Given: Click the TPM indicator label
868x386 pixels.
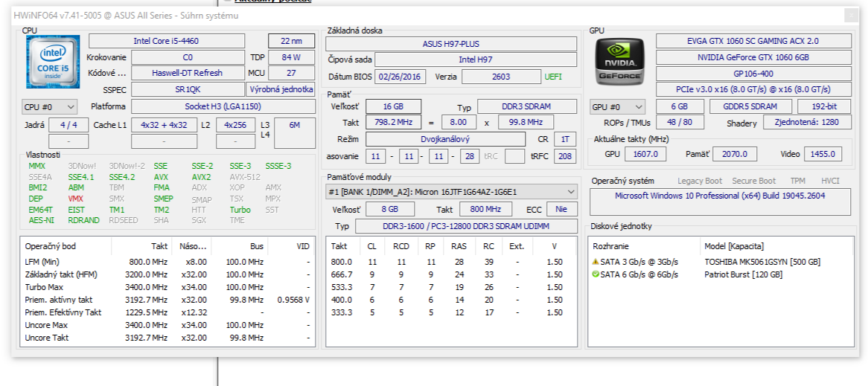Looking at the screenshot, I should tap(798, 181).
